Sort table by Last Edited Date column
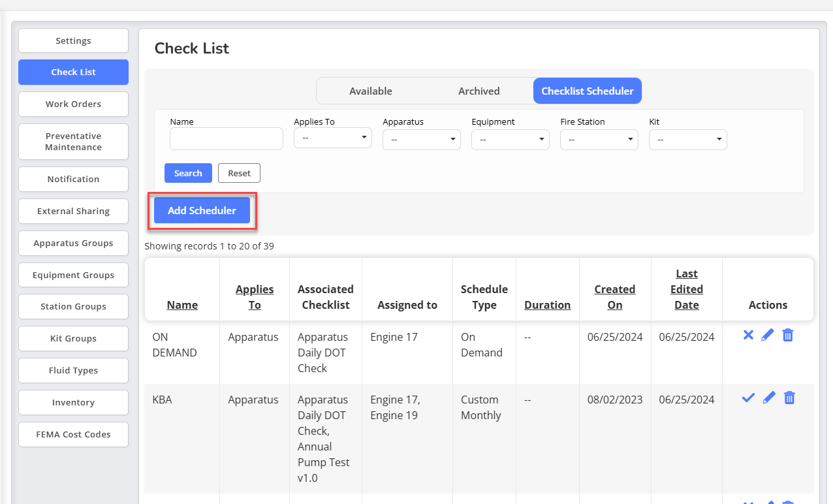The height and width of the screenshot is (504, 833). (x=687, y=289)
